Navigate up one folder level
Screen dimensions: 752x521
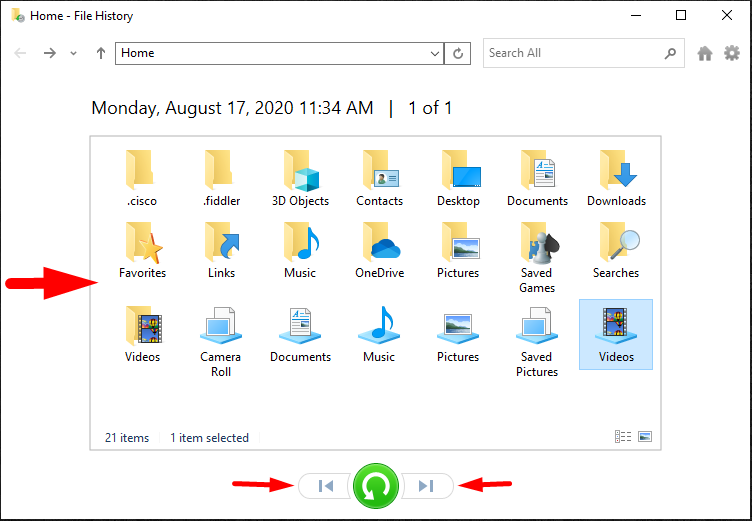tap(100, 54)
